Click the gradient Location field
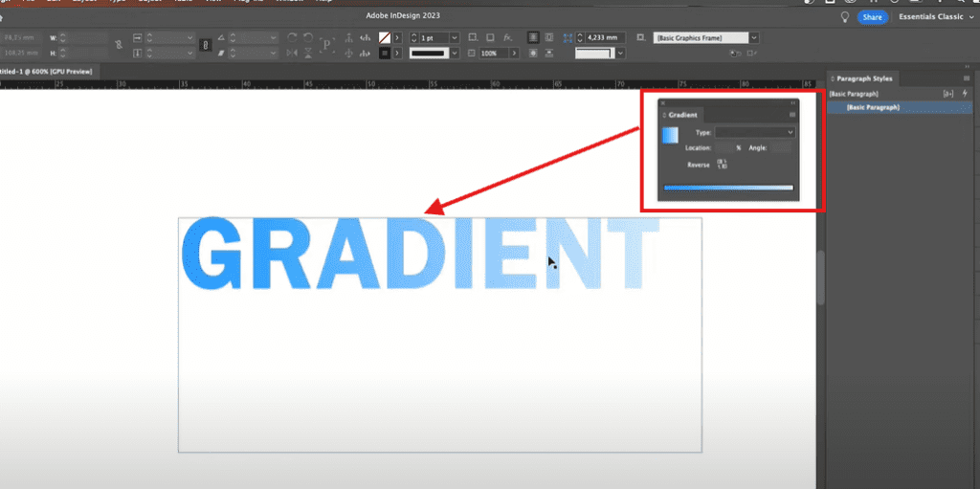 [x=724, y=148]
